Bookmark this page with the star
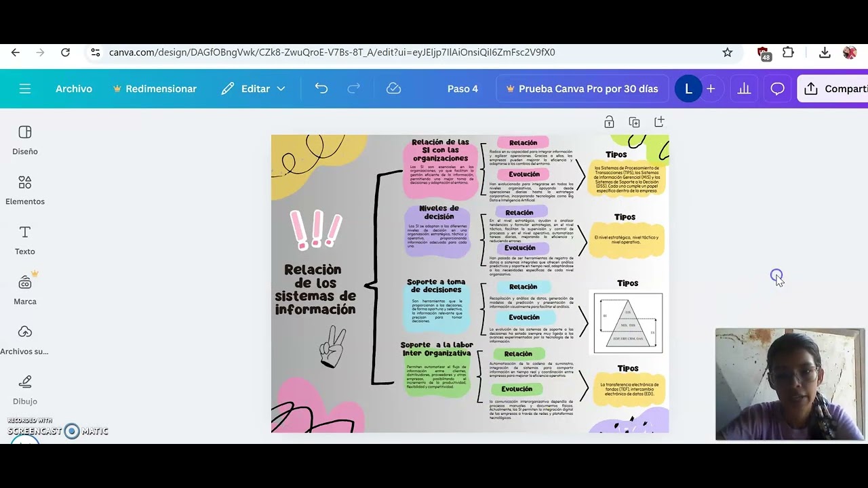868x488 pixels. click(728, 52)
